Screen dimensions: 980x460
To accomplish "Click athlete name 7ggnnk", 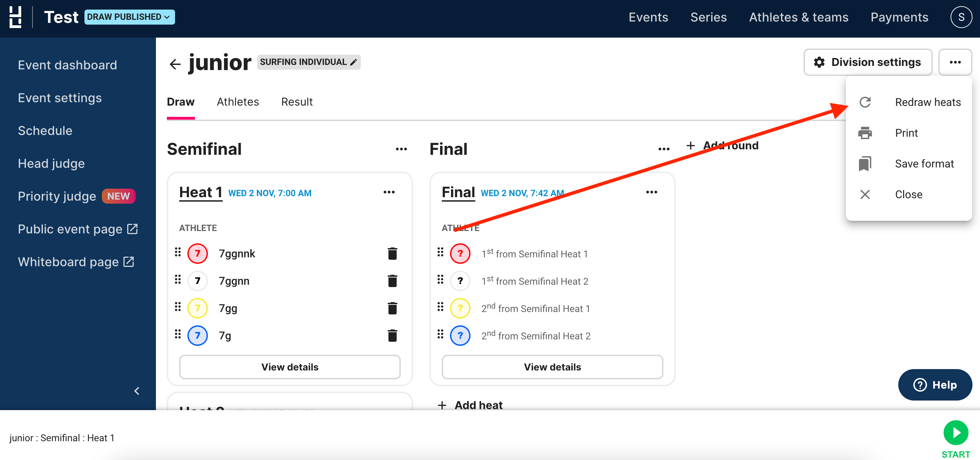I will click(x=237, y=254).
